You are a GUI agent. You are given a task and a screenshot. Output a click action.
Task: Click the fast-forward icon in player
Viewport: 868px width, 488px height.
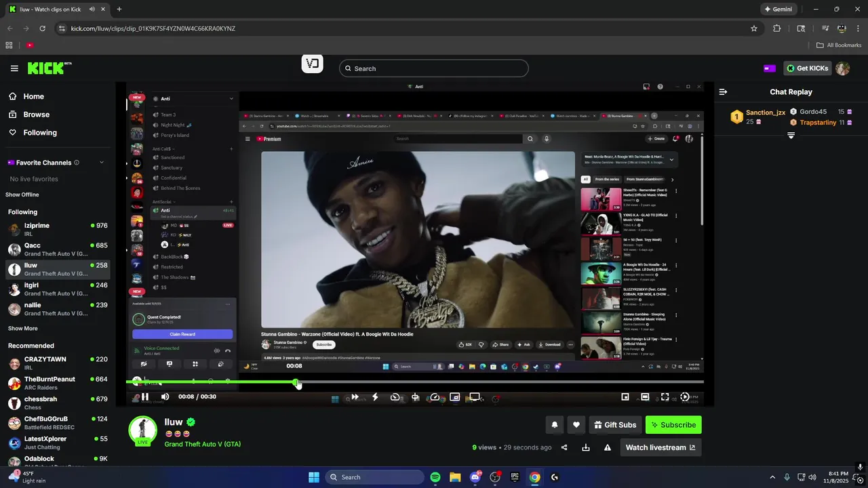coord(355,397)
